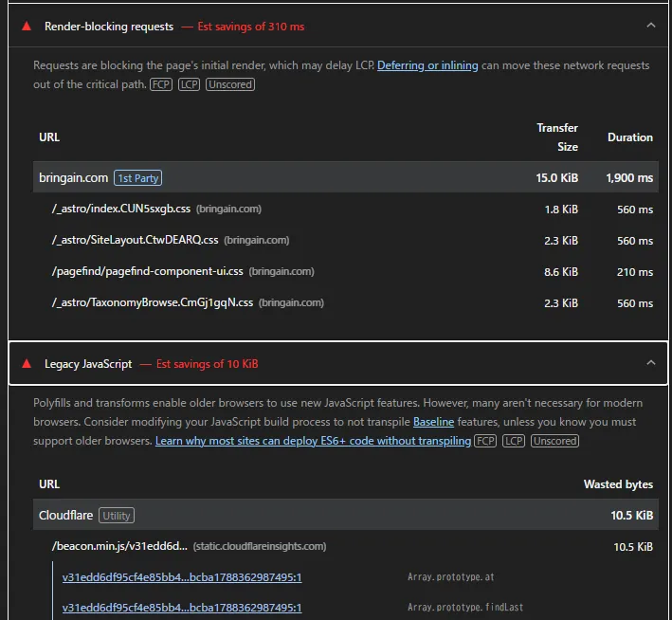Click the 2.3 KiB size of TaxonomyBrowse.CmGj1gqN.css
The height and width of the screenshot is (620, 672).
561,303
